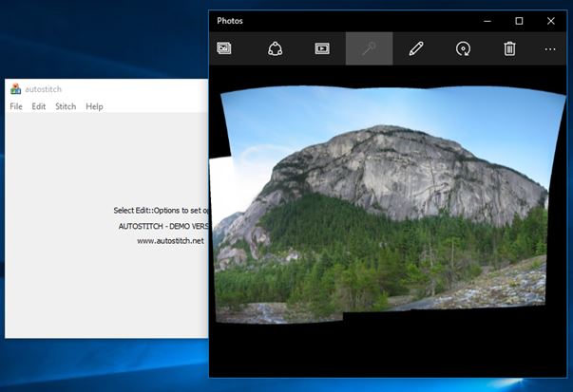Open the Edit pencil tool
The height and width of the screenshot is (392, 573).
(x=415, y=48)
